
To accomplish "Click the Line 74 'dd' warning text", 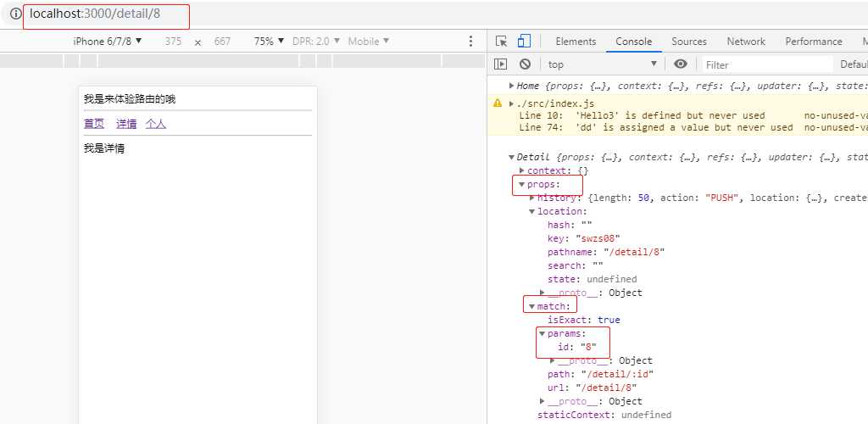I will tap(656, 127).
